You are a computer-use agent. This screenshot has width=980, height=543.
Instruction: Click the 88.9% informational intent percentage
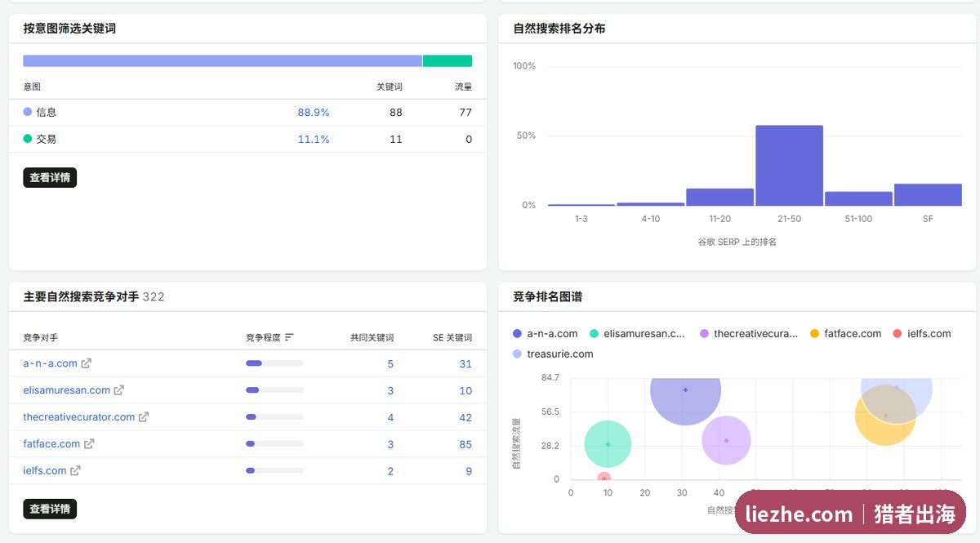(x=314, y=113)
